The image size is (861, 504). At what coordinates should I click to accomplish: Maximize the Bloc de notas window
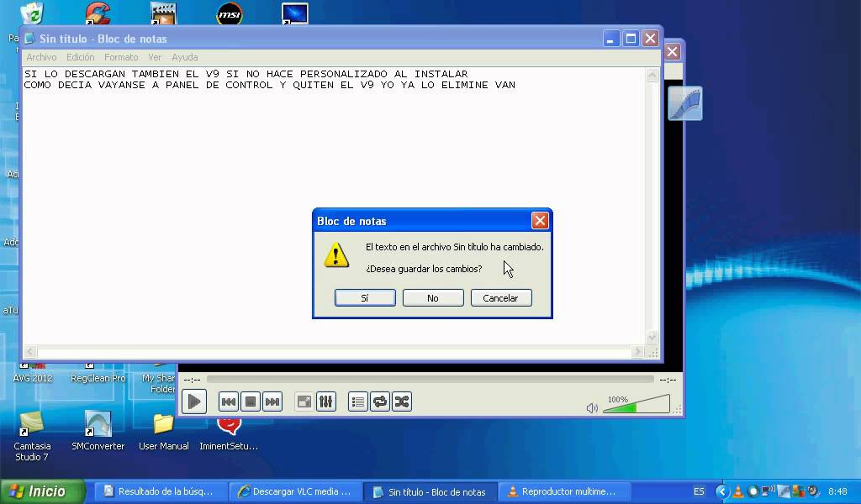tap(631, 39)
